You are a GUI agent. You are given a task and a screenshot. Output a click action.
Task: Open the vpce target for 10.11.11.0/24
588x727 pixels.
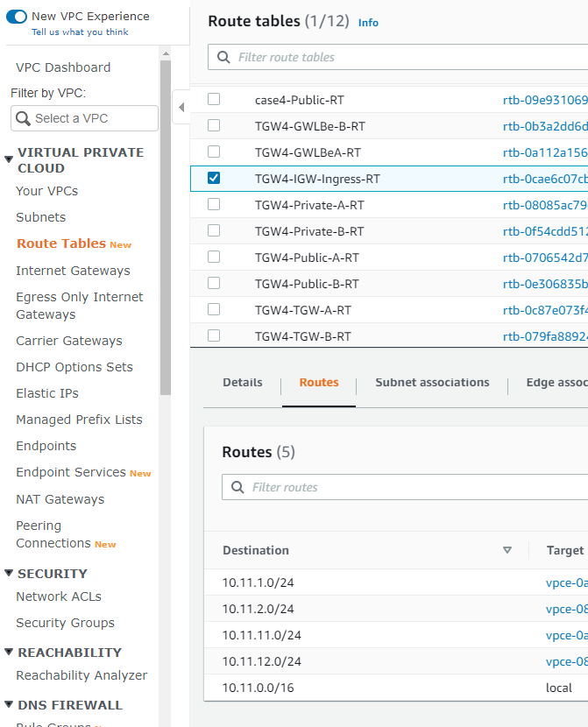click(x=567, y=636)
